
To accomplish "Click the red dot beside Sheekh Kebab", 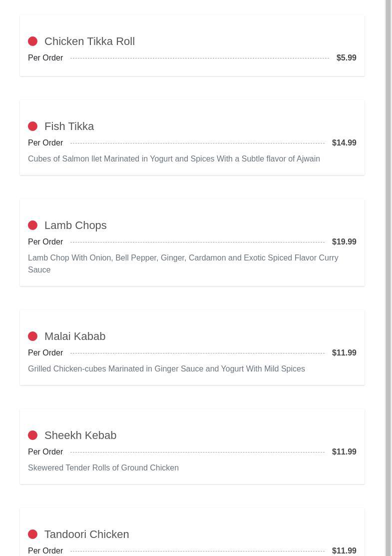I will (x=32, y=435).
